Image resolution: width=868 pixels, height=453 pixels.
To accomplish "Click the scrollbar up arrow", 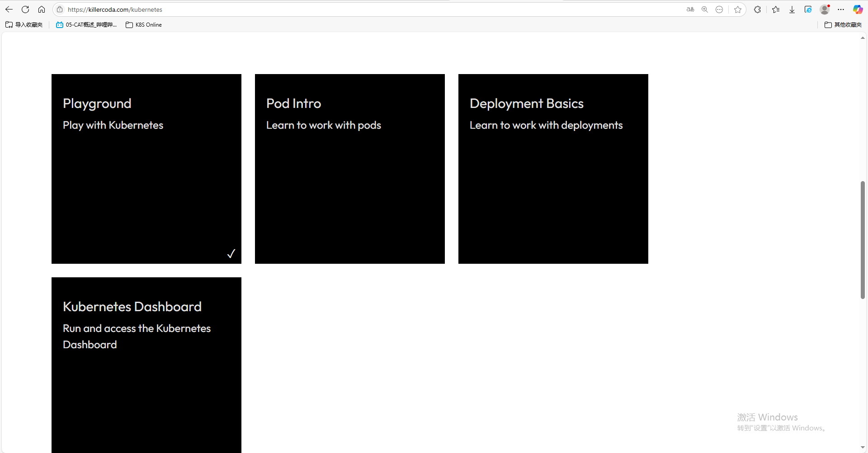I will [863, 38].
